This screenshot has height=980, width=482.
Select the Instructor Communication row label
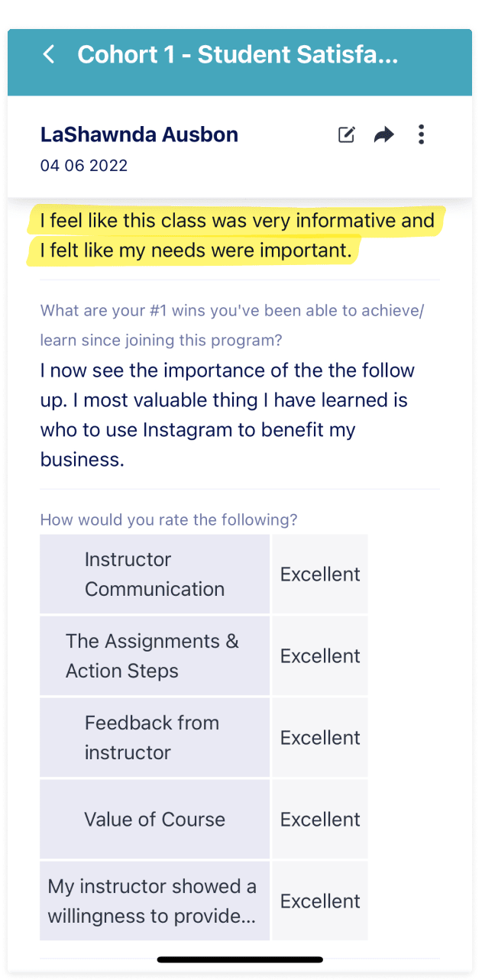point(154,574)
